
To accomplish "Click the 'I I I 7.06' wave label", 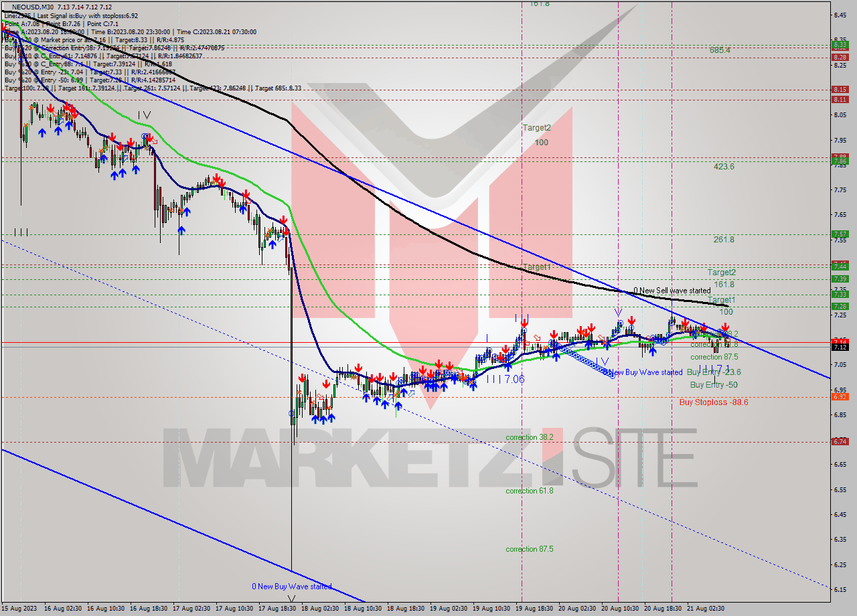I will (x=505, y=379).
